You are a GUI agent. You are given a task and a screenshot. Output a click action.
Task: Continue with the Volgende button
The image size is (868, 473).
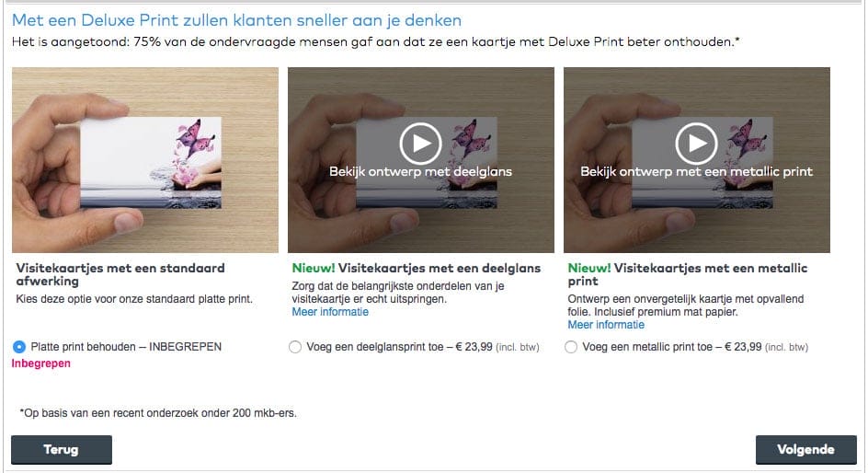click(x=806, y=450)
